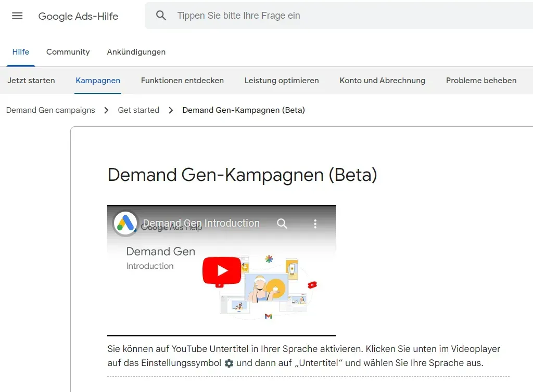
Task: Focus the 'Tippen Sie bitte Ihre Frage ein' search field
Action: click(x=338, y=16)
